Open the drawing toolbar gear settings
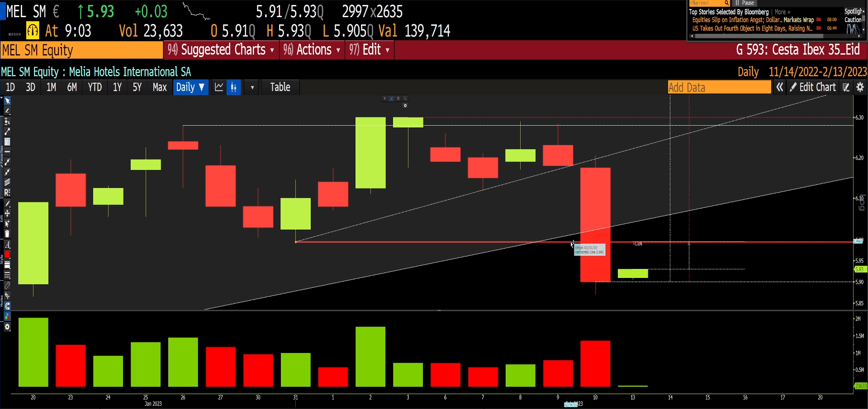 (x=7, y=327)
